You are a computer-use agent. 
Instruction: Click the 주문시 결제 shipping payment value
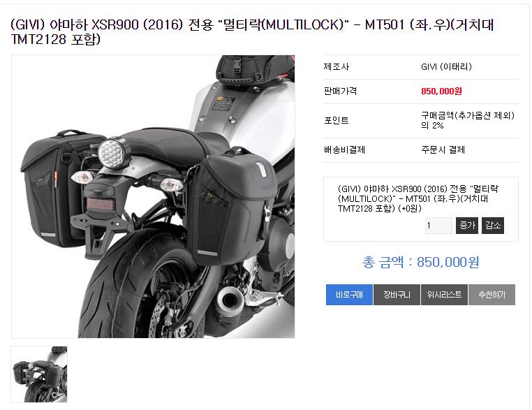tap(443, 149)
